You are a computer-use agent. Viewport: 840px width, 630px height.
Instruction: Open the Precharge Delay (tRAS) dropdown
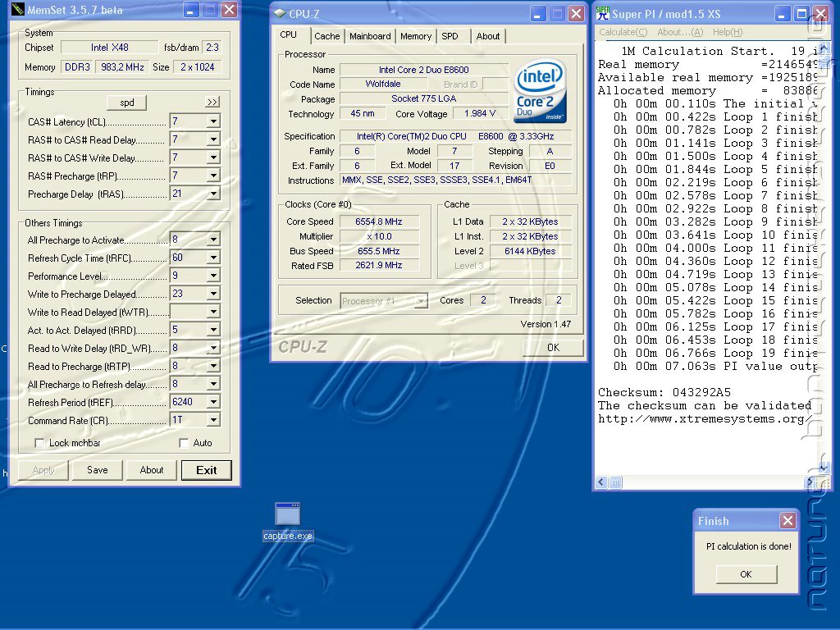[213, 194]
